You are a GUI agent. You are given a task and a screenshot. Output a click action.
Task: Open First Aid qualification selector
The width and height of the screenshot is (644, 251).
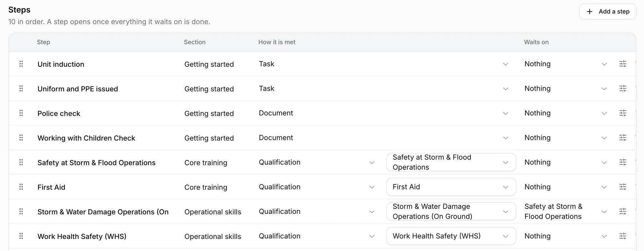point(451,187)
